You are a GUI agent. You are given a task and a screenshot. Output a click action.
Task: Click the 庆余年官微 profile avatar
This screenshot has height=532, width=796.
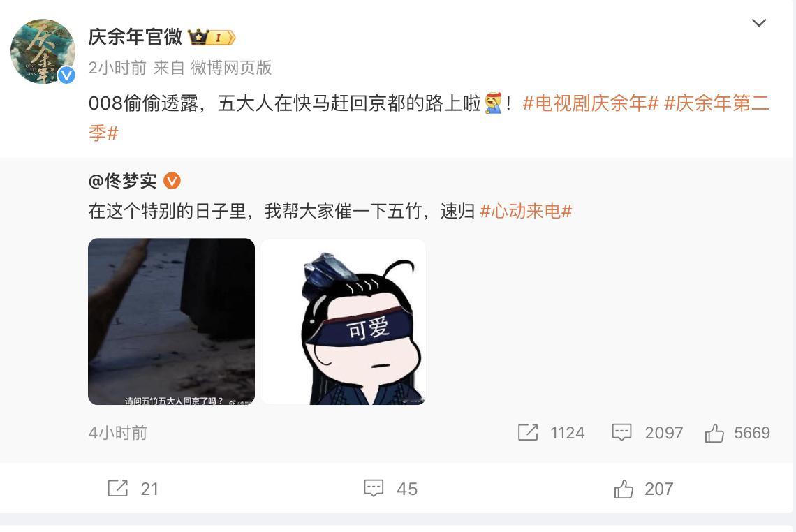(43, 51)
